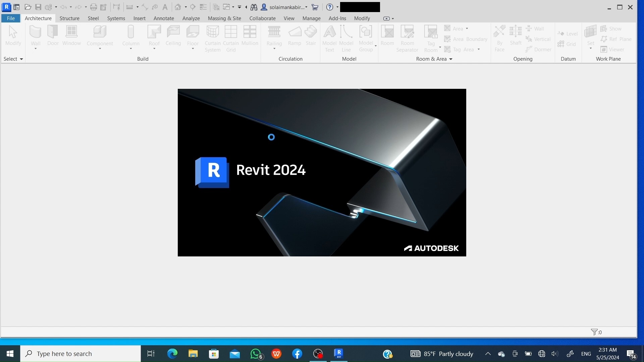
Task: Open the File menu tab
Action: tap(11, 18)
